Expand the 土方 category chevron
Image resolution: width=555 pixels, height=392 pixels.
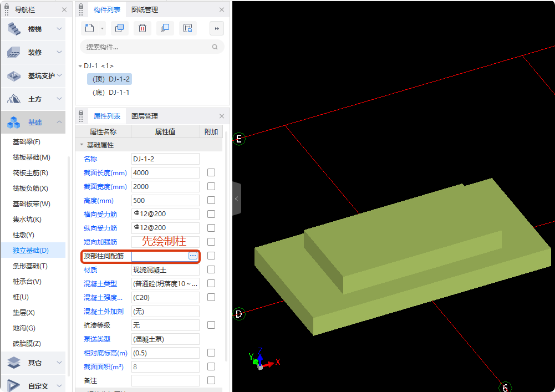59,99
